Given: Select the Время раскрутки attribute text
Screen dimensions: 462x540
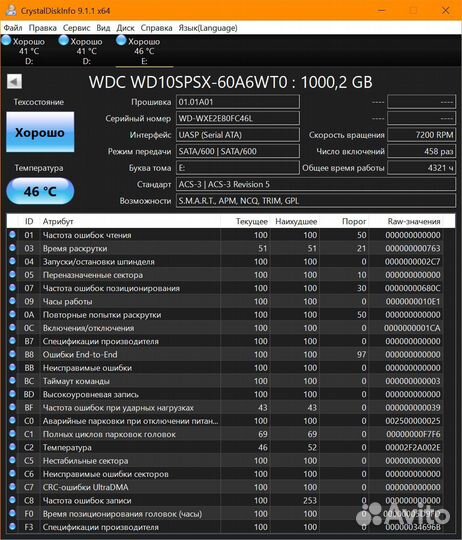Looking at the screenshot, I should point(75,249).
